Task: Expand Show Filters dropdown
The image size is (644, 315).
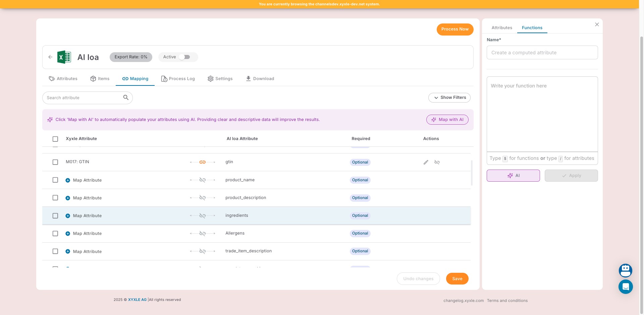Action: pyautogui.click(x=449, y=98)
